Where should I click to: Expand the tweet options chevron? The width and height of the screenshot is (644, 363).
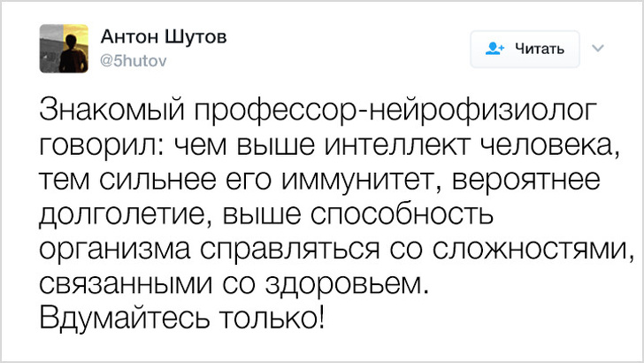(x=597, y=47)
